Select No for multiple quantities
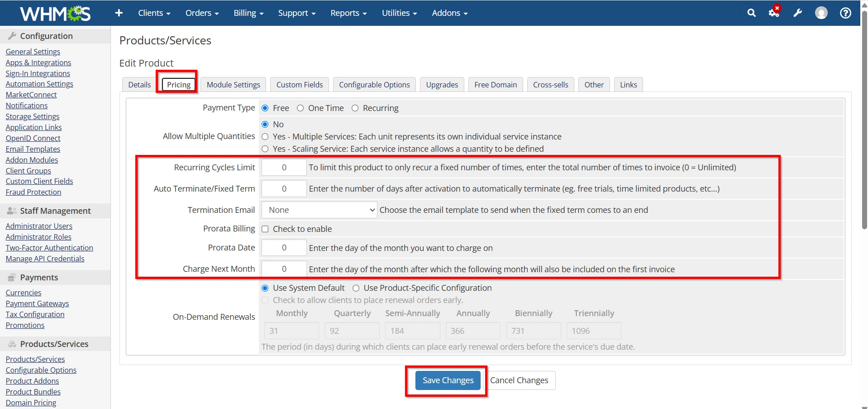Screen dimensions: 868x409 tap(265, 125)
